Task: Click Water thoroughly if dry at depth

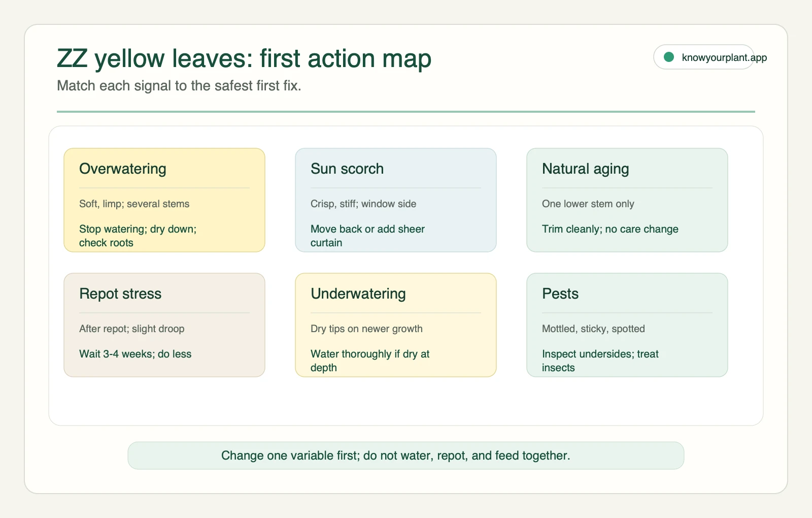Action: tap(370, 361)
